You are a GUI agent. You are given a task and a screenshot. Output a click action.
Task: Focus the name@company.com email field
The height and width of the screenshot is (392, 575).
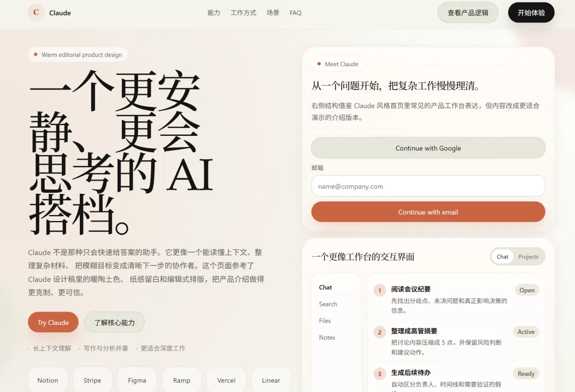[x=428, y=186]
